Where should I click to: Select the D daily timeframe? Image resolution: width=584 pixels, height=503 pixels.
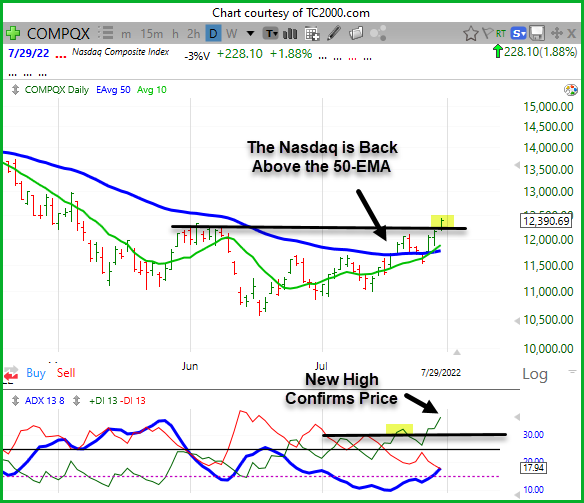(213, 34)
